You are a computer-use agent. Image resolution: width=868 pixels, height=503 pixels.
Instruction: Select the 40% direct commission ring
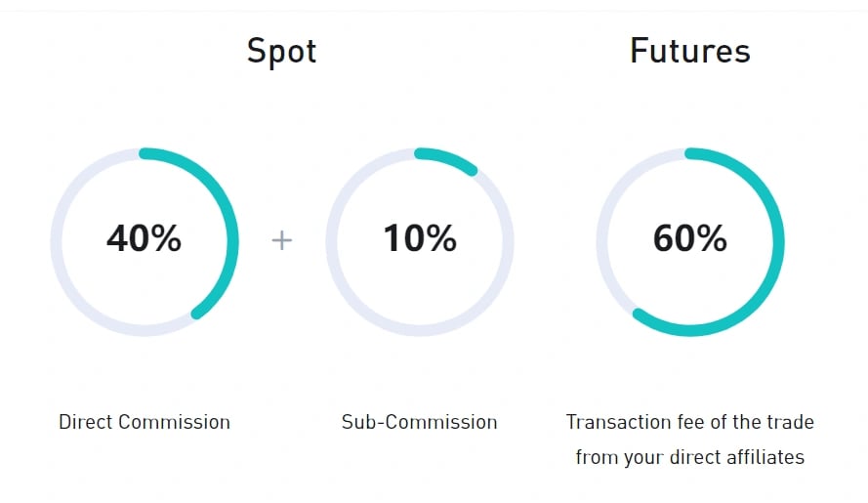point(144,241)
